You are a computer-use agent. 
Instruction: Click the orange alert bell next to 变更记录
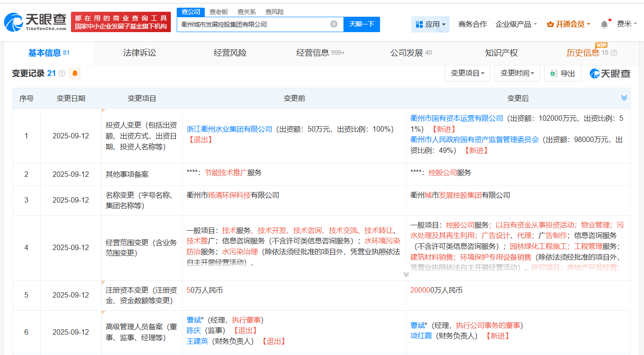pyautogui.click(x=75, y=73)
